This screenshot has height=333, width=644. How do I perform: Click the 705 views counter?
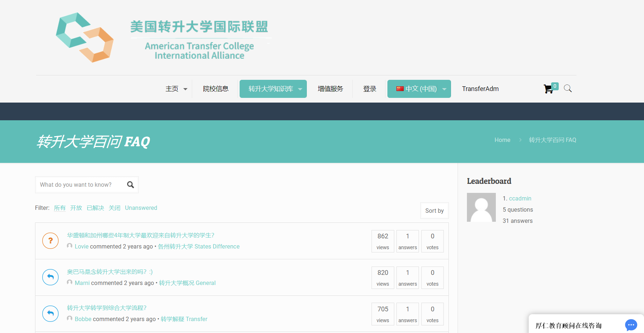coord(383,314)
